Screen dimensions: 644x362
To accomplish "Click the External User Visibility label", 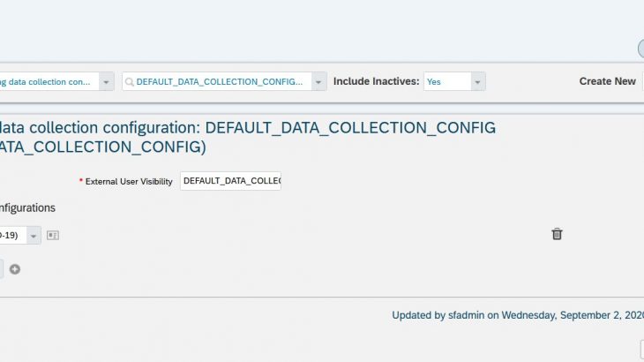I will (129, 181).
